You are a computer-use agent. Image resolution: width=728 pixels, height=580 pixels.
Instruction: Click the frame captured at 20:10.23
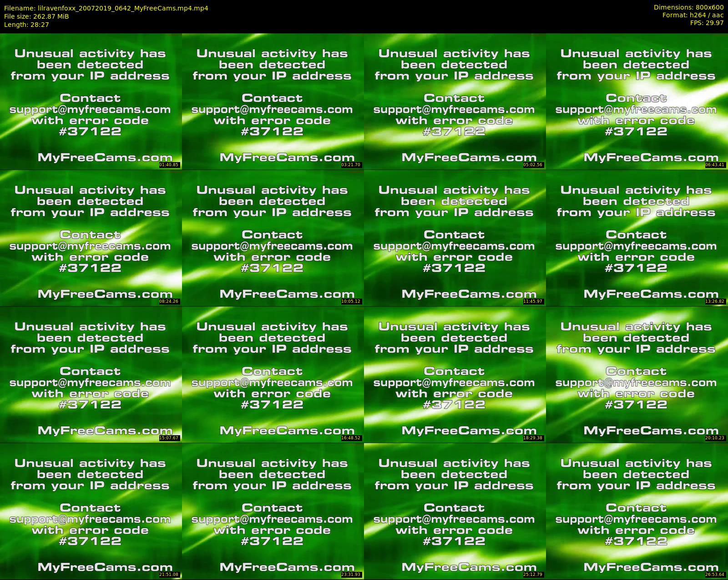coord(637,374)
